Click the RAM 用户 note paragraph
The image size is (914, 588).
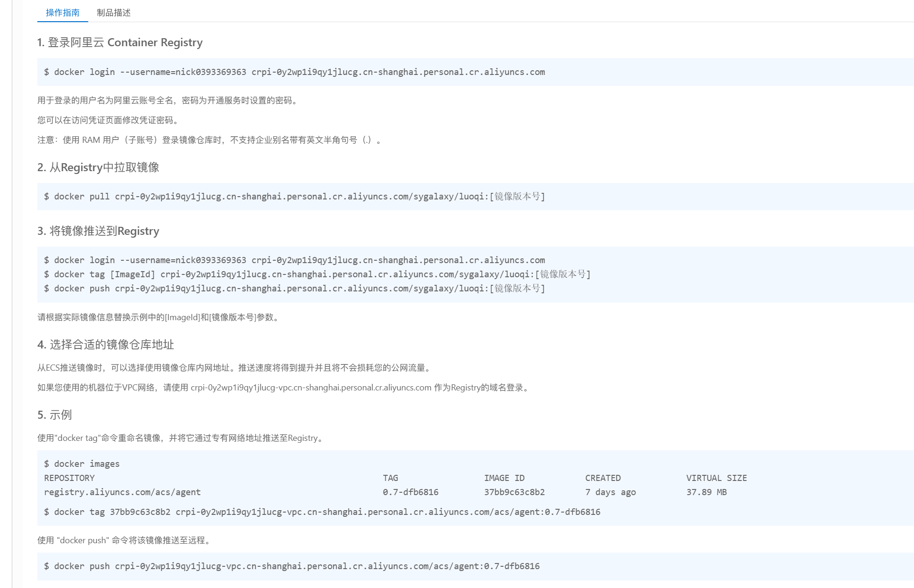[210, 140]
